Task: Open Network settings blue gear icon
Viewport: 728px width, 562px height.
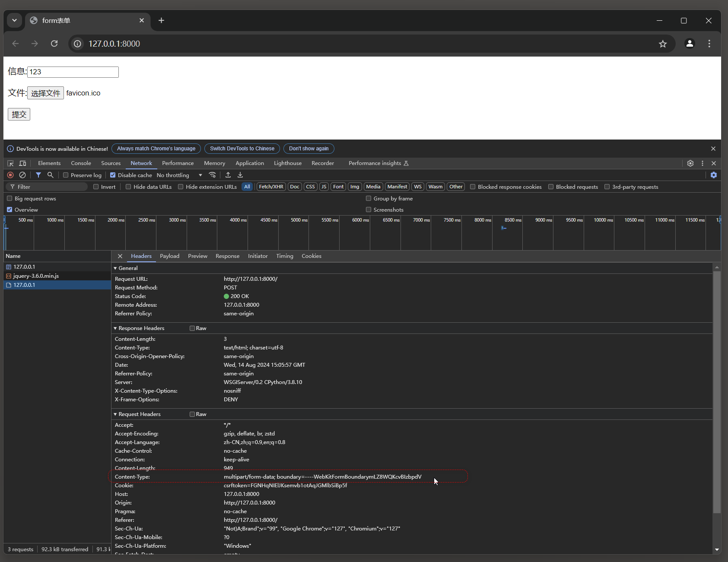Action: (x=714, y=175)
